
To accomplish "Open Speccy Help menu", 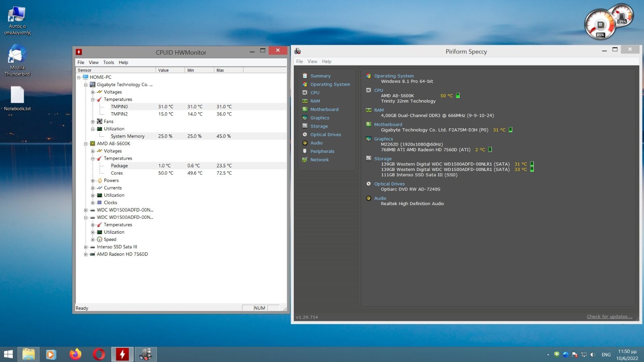I will (x=326, y=62).
